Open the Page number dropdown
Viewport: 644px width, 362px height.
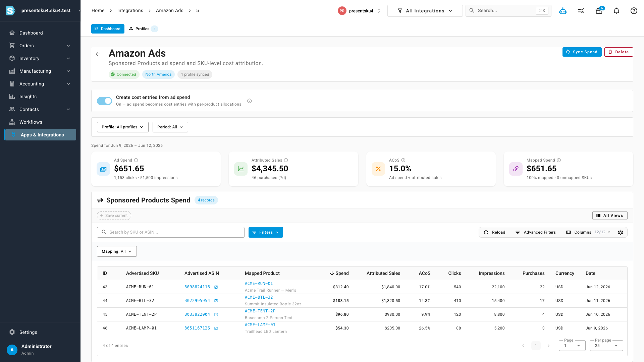point(572,346)
